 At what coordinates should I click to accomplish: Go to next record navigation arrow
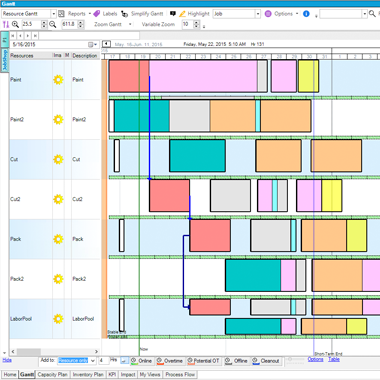tap(28, 35)
